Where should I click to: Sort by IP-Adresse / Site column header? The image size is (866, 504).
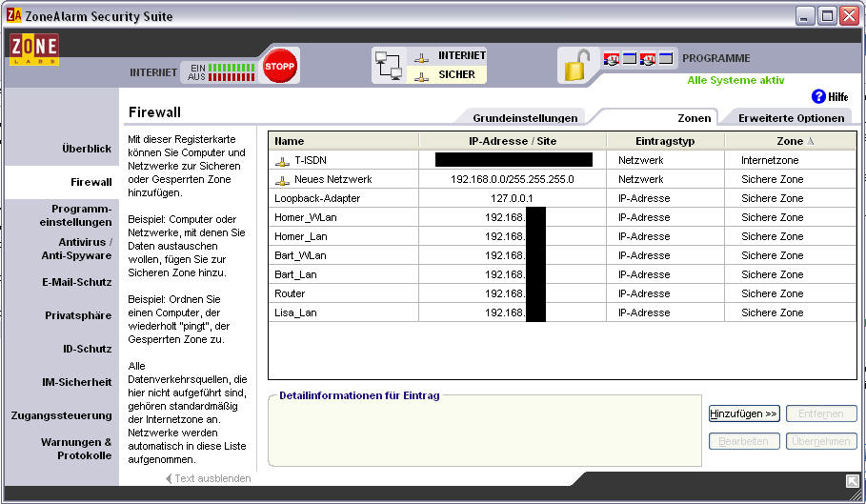click(513, 141)
